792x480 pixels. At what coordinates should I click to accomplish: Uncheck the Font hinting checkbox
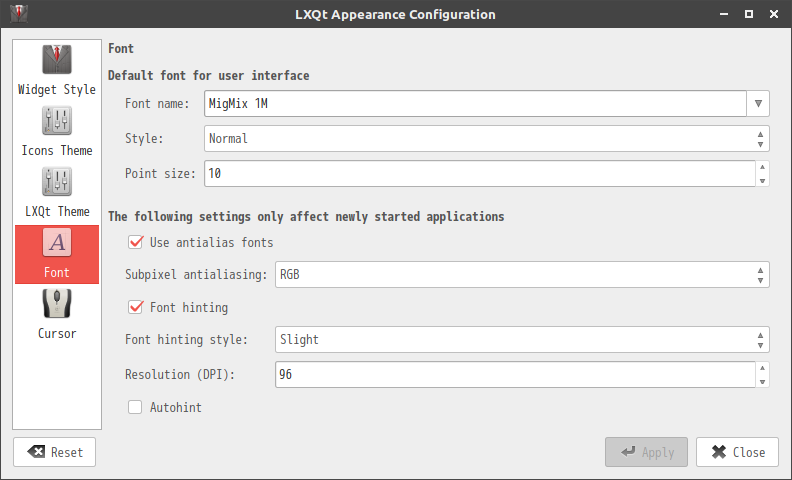click(135, 307)
